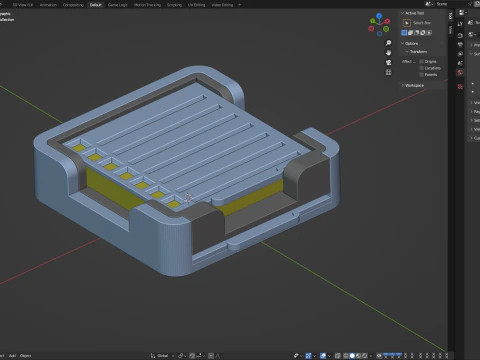This screenshot has height=360, width=480.
Task: Open the Tool properties tab icon
Action: click(460, 24)
